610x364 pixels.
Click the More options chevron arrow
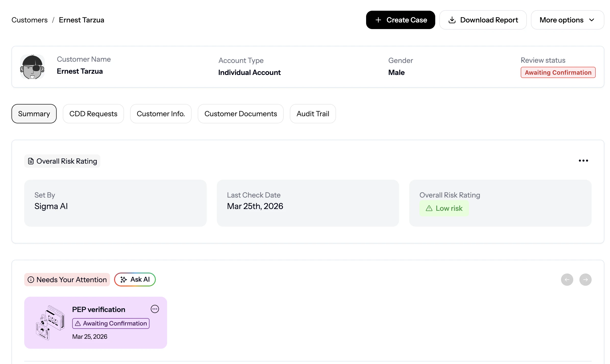[x=592, y=20]
